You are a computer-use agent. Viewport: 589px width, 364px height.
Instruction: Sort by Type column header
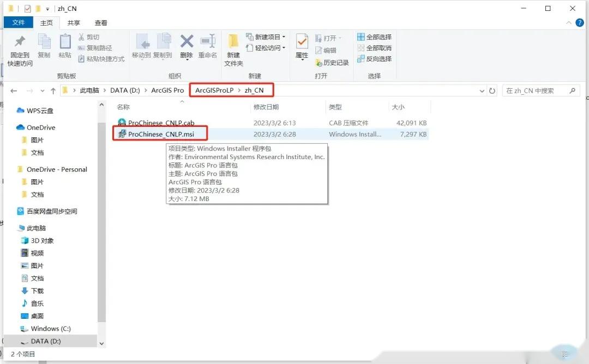click(335, 107)
